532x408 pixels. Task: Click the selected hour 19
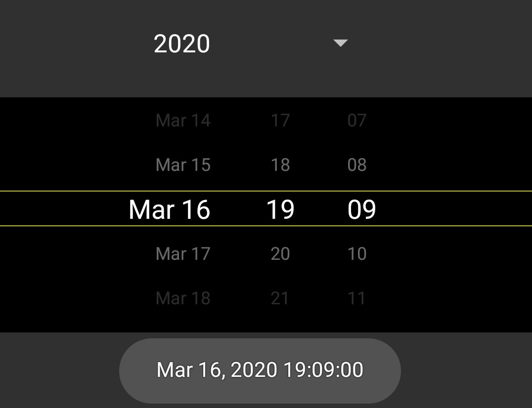pyautogui.click(x=280, y=209)
